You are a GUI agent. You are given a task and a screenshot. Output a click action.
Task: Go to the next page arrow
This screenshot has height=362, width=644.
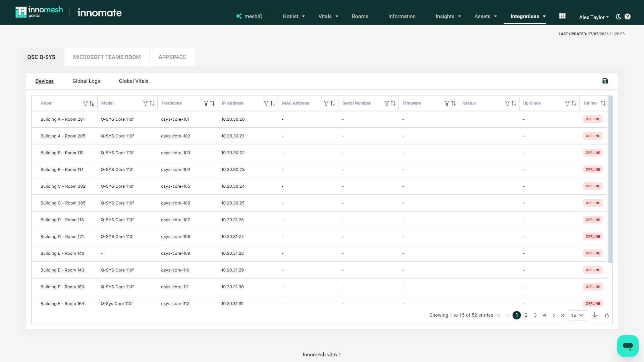pyautogui.click(x=554, y=315)
